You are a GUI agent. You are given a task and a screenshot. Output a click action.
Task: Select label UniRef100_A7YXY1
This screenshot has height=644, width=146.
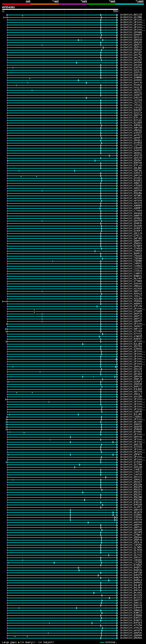point(131,334)
